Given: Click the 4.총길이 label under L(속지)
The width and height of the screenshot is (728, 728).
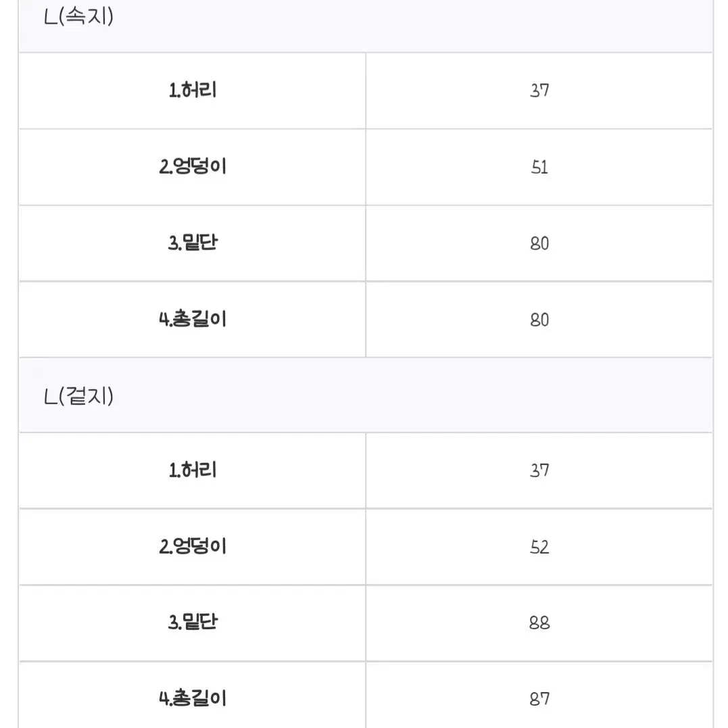Looking at the screenshot, I should click(192, 319).
